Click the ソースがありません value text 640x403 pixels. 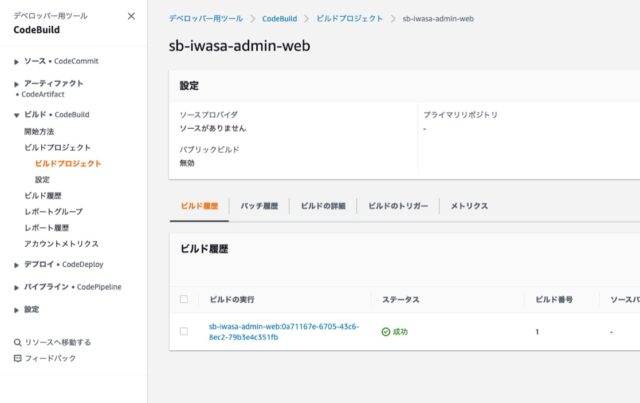(213, 128)
